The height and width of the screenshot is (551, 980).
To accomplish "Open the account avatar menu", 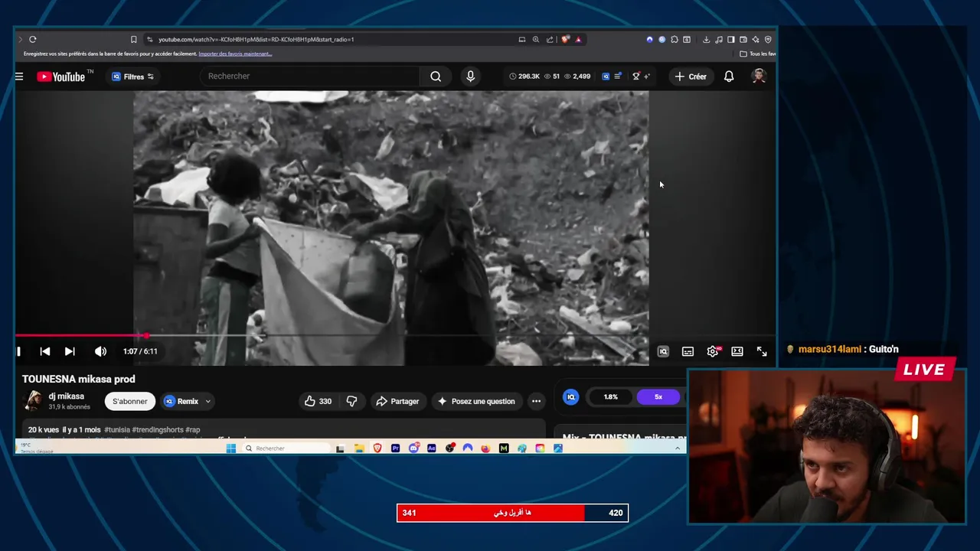I will coord(759,76).
